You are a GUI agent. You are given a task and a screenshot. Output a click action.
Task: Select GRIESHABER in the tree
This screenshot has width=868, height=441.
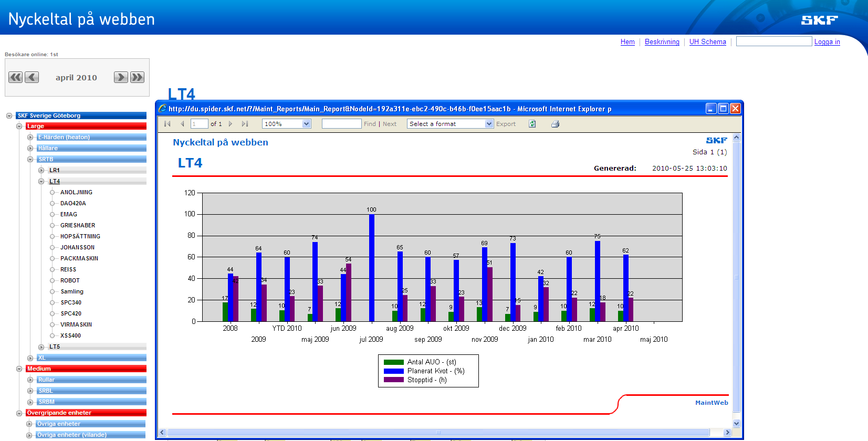click(78, 225)
